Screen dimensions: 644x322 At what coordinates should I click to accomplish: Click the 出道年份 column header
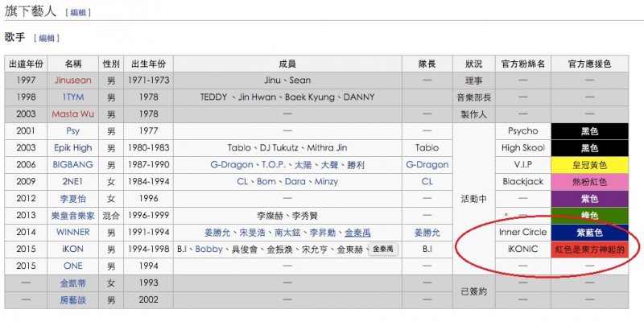pos(26,64)
